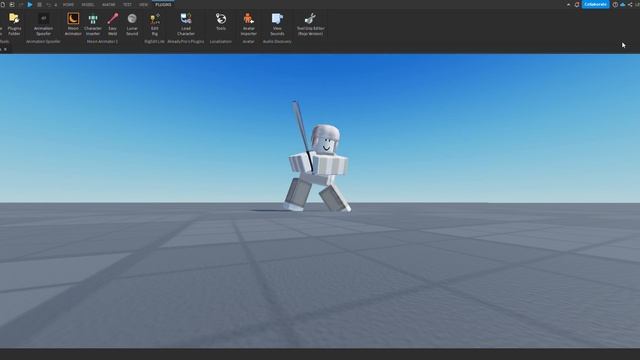Select the Easy Weld tool
The image size is (640, 360).
tap(113, 24)
